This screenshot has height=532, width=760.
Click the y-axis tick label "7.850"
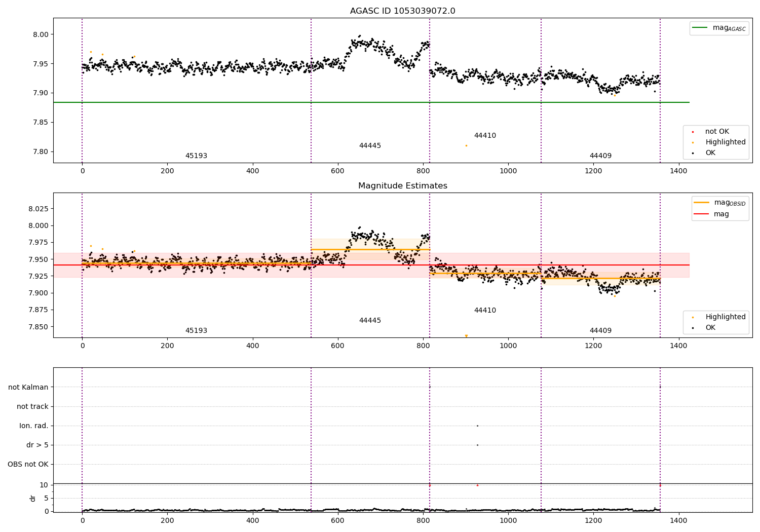click(x=39, y=327)
